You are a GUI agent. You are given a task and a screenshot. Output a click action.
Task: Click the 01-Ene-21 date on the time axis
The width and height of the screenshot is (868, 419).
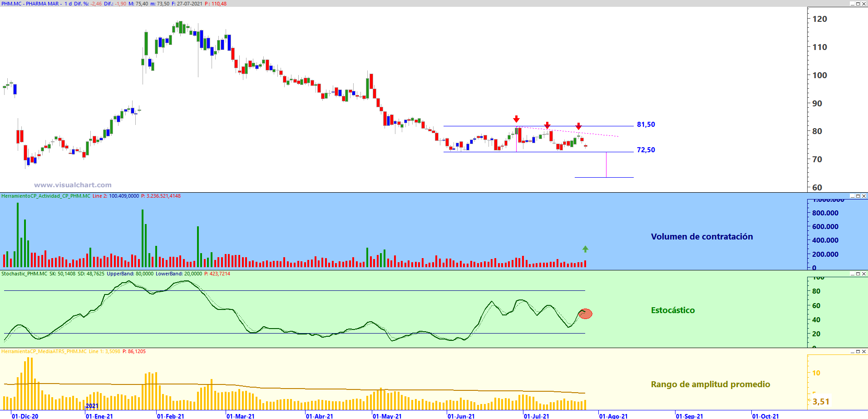(x=99, y=416)
